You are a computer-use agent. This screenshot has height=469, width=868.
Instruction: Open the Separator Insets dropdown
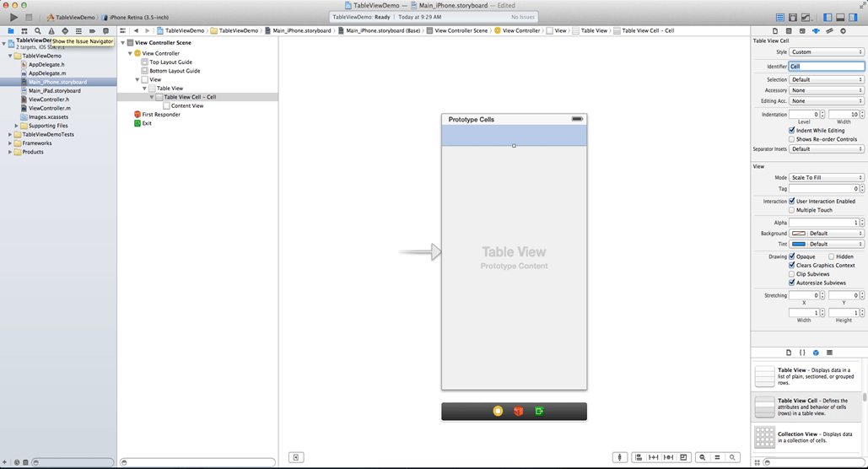pos(827,149)
